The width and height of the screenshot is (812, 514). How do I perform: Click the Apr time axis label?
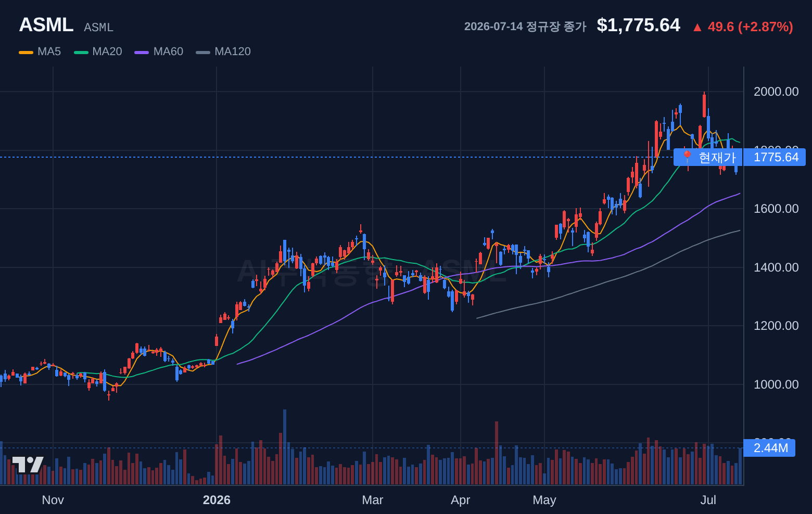point(461,500)
